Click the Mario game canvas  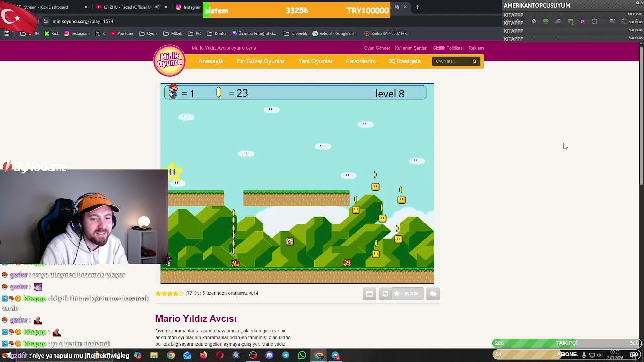297,184
